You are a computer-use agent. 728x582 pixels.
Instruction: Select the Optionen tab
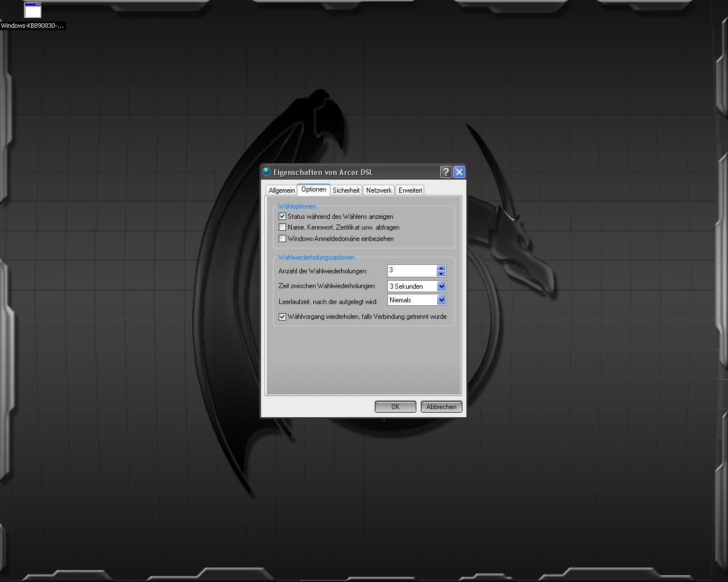[314, 189]
